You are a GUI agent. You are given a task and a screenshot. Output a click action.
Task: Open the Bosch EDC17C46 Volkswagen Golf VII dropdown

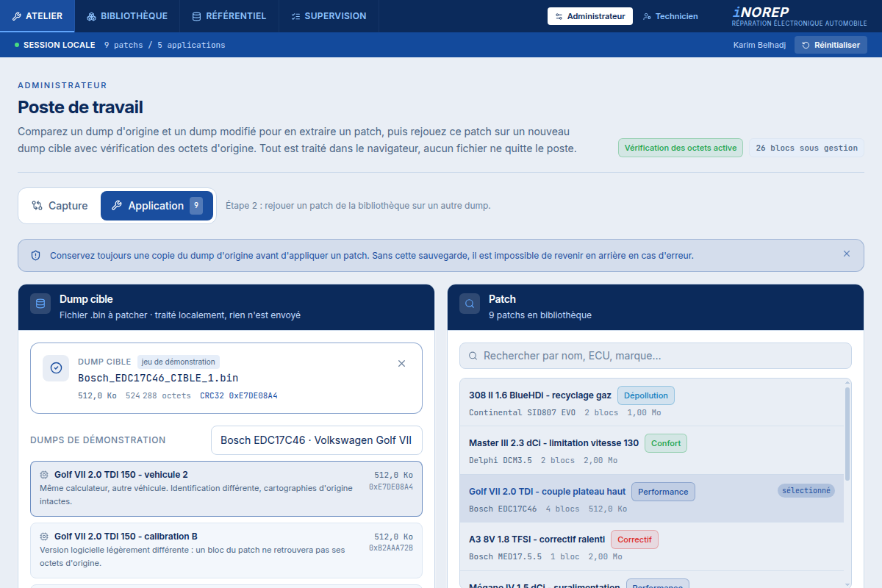pyautogui.click(x=317, y=440)
